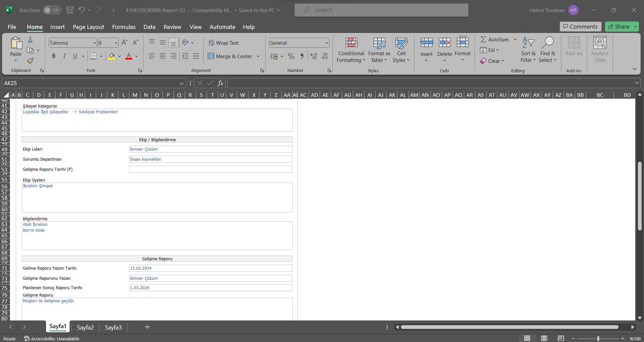This screenshot has height=342, width=644.
Task: Decrease font size with A-down icon
Action: (135, 43)
